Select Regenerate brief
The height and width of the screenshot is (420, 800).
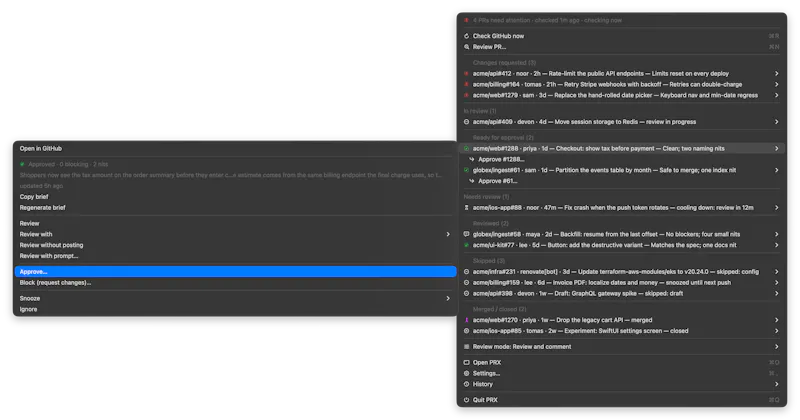click(x=235, y=208)
